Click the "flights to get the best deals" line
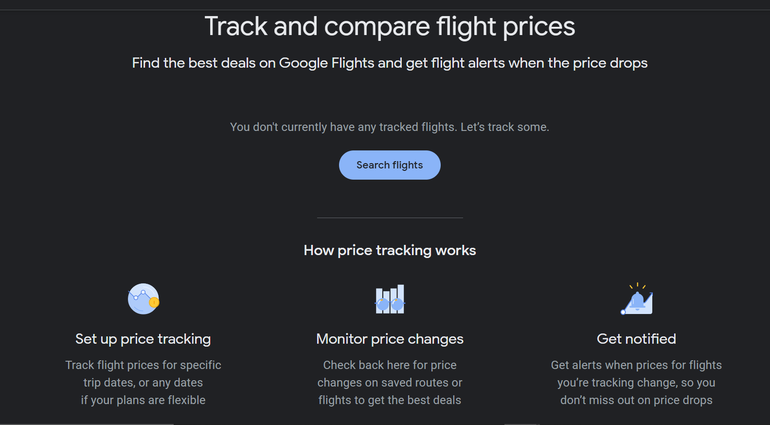The width and height of the screenshot is (770, 425). point(389,401)
